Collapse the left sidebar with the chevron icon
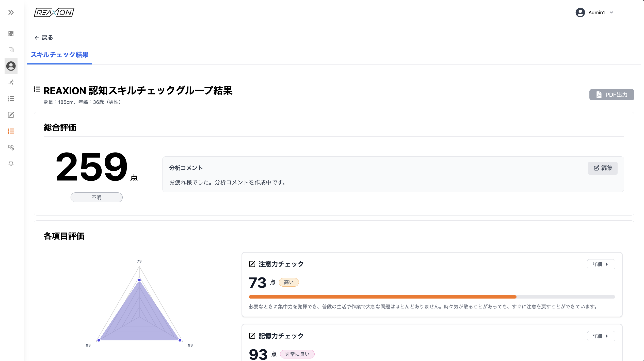The height and width of the screenshot is (361, 644). pyautogui.click(x=11, y=12)
